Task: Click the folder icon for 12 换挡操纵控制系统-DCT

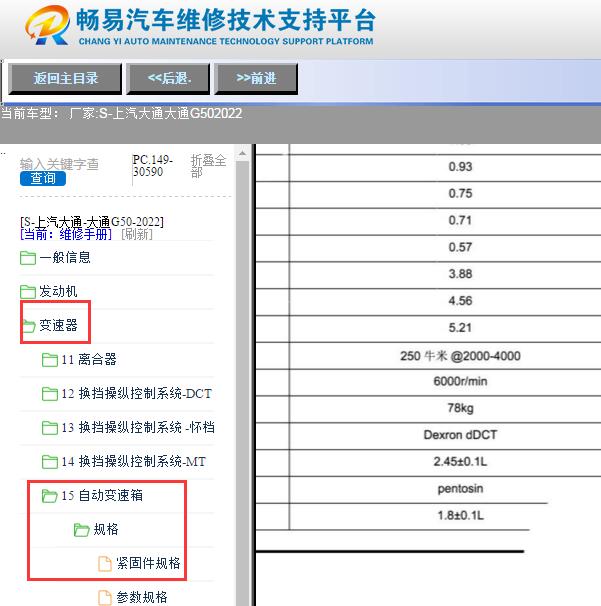Action: (x=50, y=394)
